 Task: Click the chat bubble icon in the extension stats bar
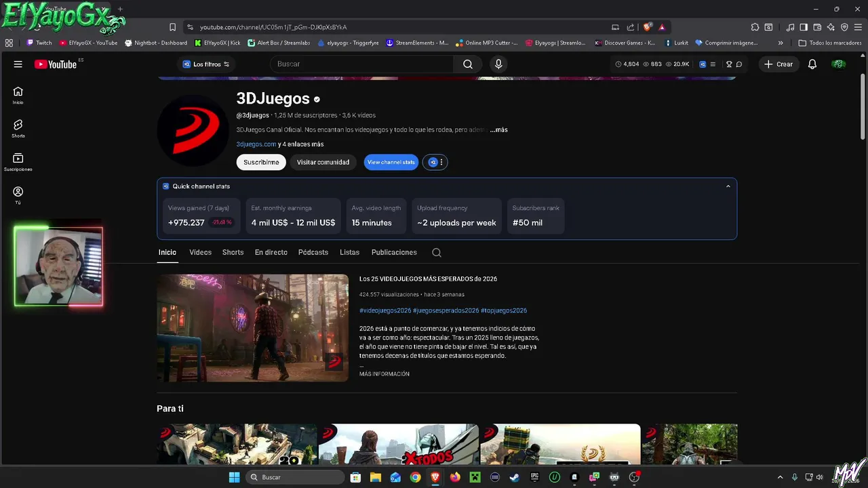pyautogui.click(x=739, y=64)
